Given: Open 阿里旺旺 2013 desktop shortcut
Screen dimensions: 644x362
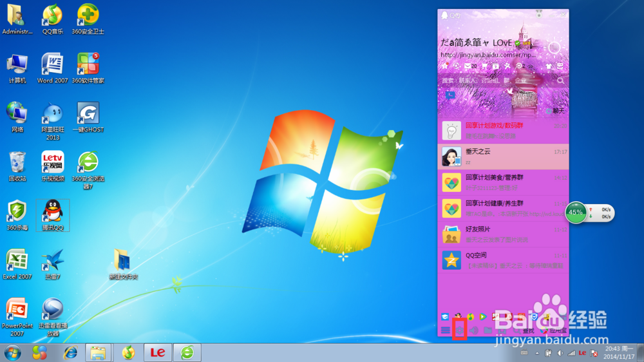Looking at the screenshot, I should (53, 121).
